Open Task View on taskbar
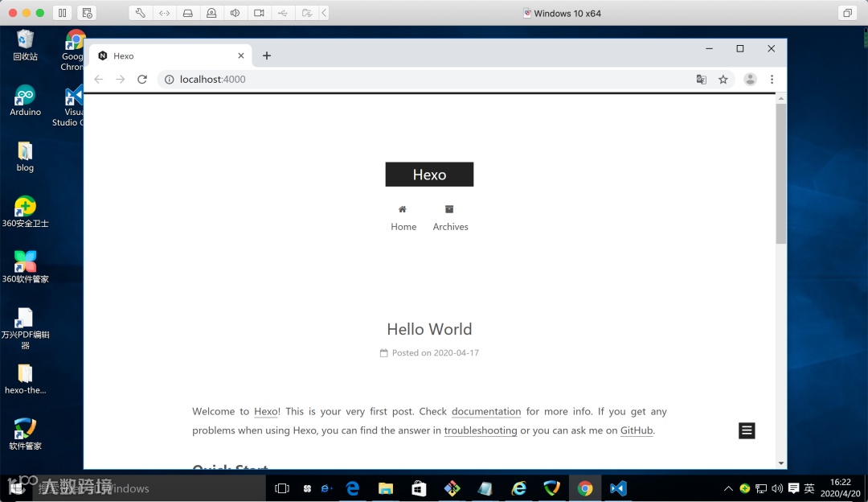868x502 pixels. click(282, 488)
